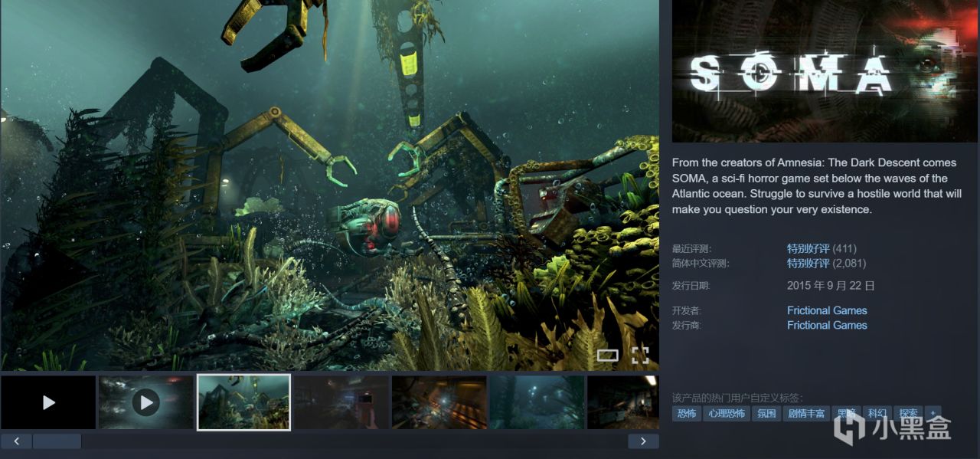This screenshot has width=980, height=459.
Task: Play the second trailer video thumbnail
Action: tap(145, 402)
